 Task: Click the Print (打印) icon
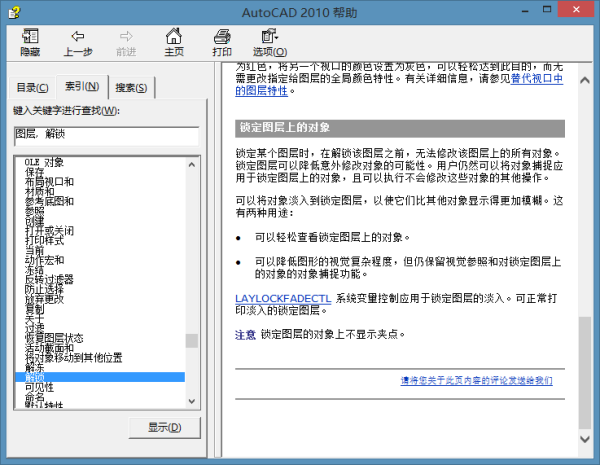[x=222, y=36]
